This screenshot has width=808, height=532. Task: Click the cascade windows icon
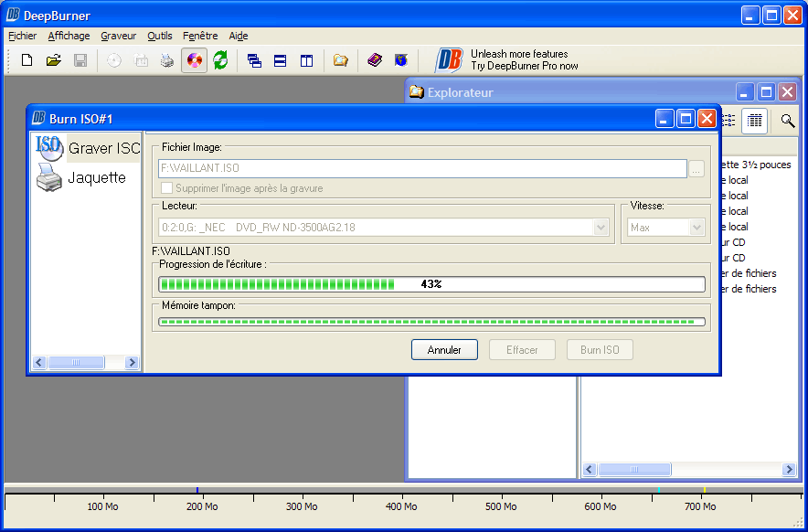click(255, 60)
